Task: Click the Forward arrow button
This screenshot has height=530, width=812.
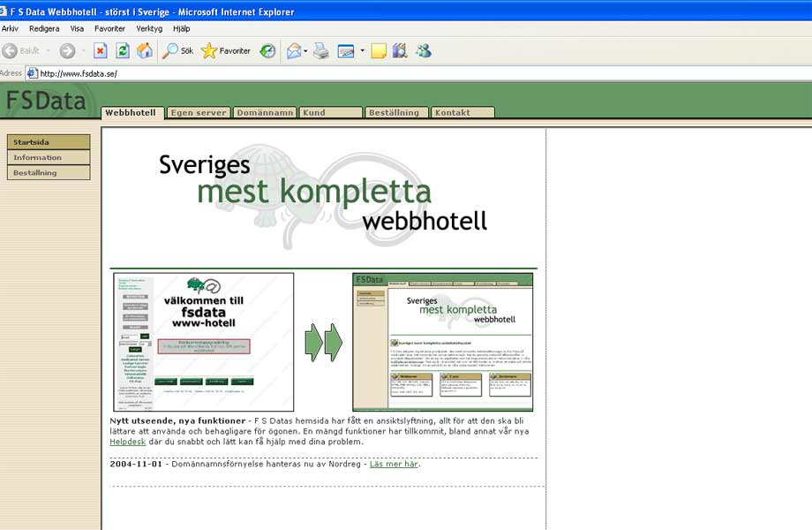Action: click(x=67, y=50)
